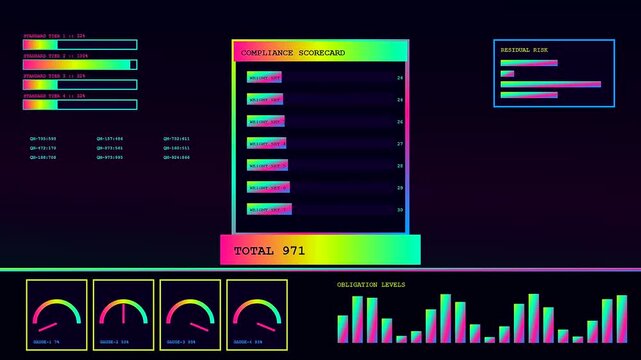Click the Standard Tier 3 progress bar
The width and height of the screenshot is (641, 360).
click(x=80, y=85)
